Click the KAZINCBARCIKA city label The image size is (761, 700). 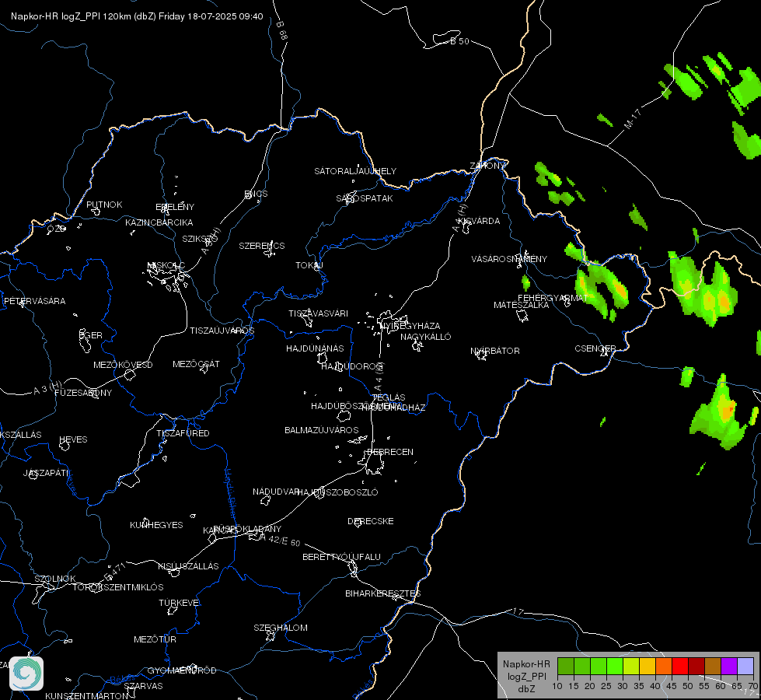(x=159, y=222)
